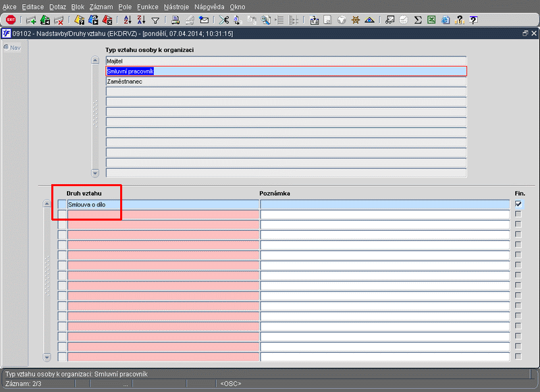
Task: Click the down arrow of the Druh vztahu list scrollbar
Action: click(x=47, y=357)
